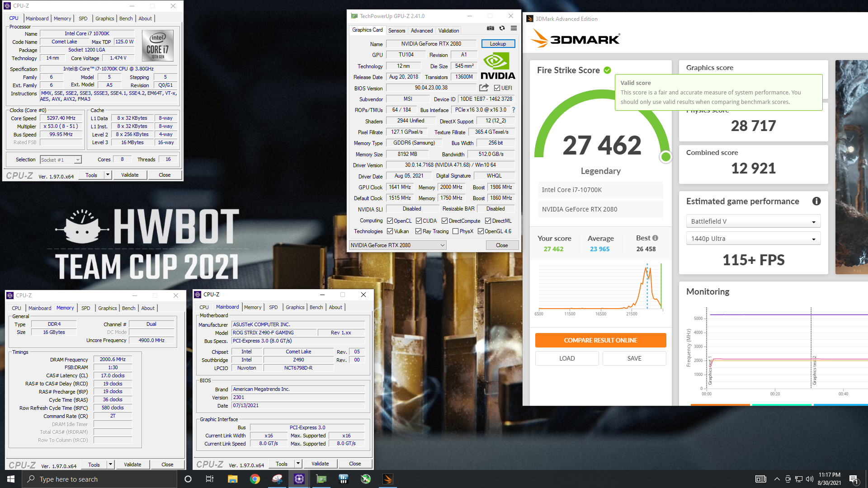Open the Battlefield V game dropdown
Screen dimensions: 868x488
tap(753, 221)
